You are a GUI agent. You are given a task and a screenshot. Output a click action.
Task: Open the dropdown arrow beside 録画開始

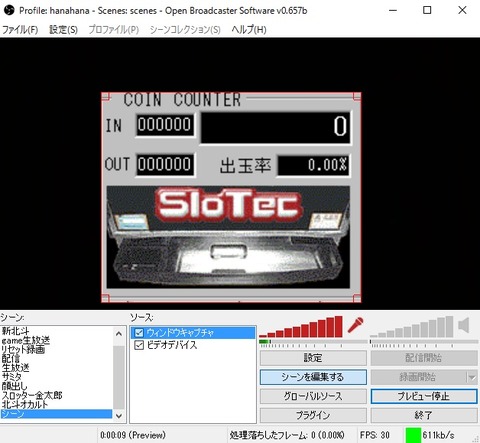point(472,377)
